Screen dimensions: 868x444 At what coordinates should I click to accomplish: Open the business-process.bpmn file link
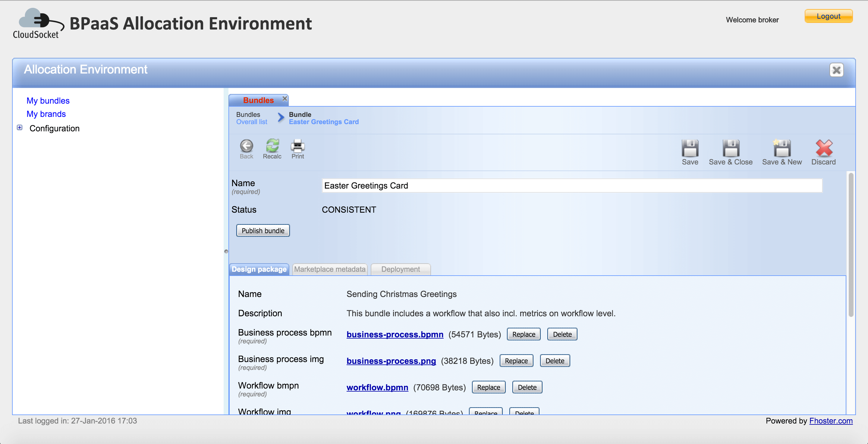(x=395, y=335)
